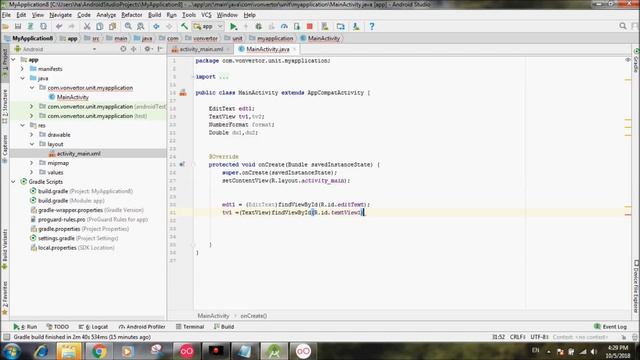Screen dimensions: 640x360
Task: Open the File menu
Action: coord(6,15)
